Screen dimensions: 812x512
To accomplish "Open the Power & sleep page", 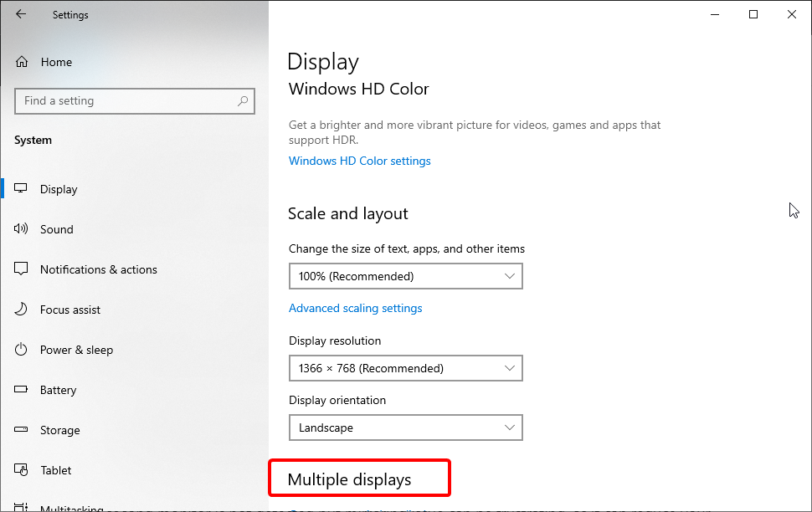I will (76, 350).
